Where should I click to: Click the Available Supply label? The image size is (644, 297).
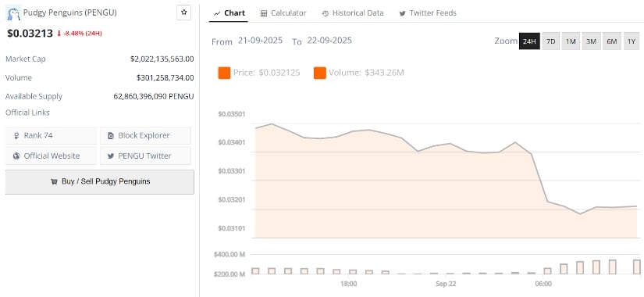point(34,97)
